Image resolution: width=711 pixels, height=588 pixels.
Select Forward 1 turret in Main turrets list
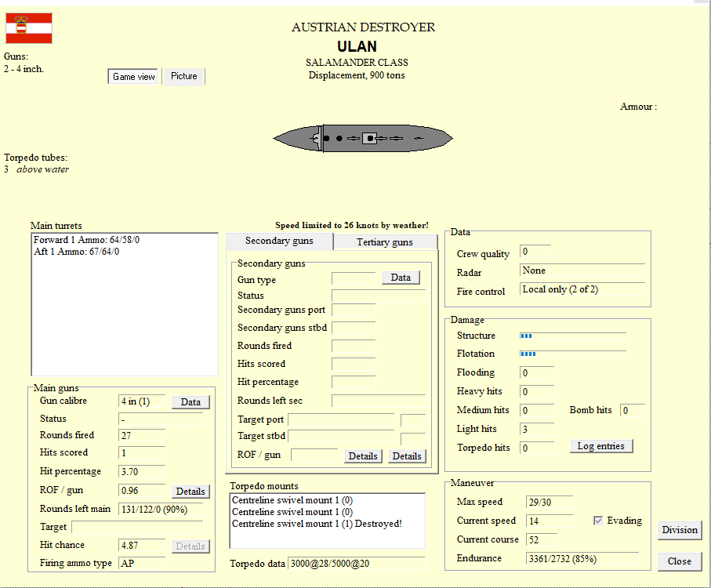tap(86, 240)
